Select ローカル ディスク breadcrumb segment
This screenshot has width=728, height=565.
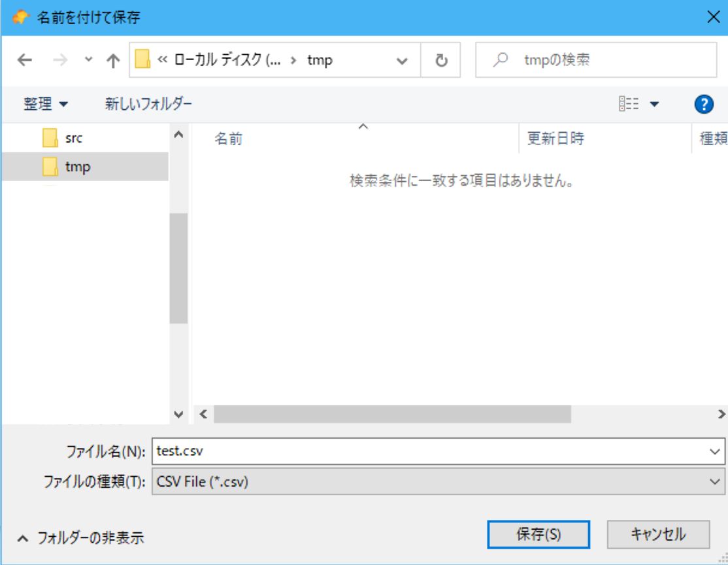(x=227, y=60)
